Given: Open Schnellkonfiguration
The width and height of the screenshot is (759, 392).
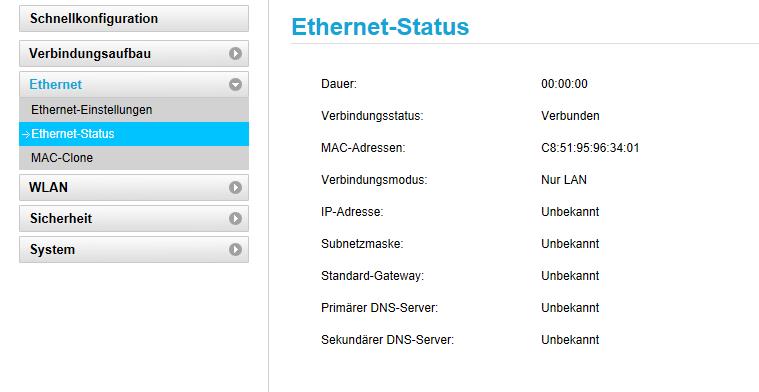Looking at the screenshot, I should pos(134,19).
